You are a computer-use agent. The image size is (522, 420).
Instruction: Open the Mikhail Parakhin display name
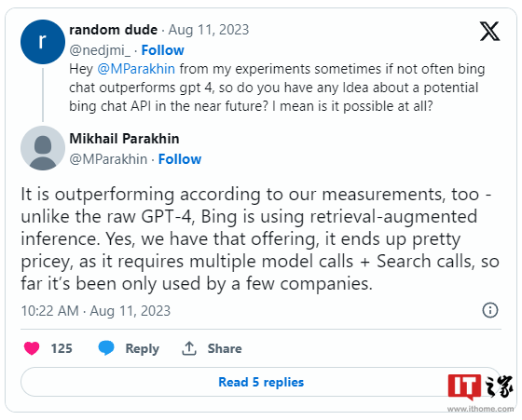[x=124, y=139]
